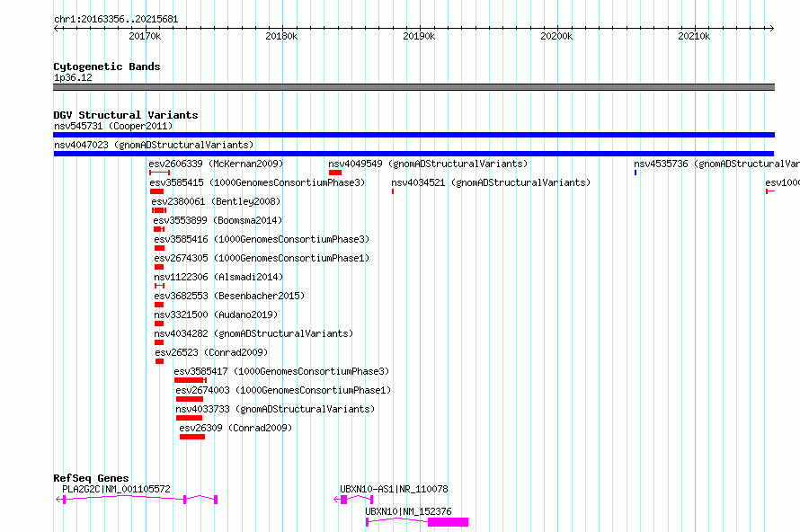Image resolution: width=800 pixels, height=532 pixels.
Task: Click the red bar under nsv4049549
Action: [335, 173]
